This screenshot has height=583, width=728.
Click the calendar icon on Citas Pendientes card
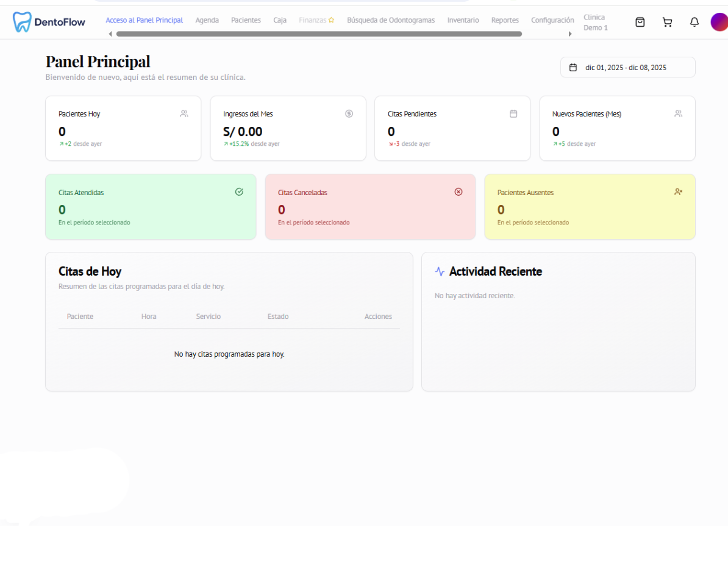[x=513, y=113]
